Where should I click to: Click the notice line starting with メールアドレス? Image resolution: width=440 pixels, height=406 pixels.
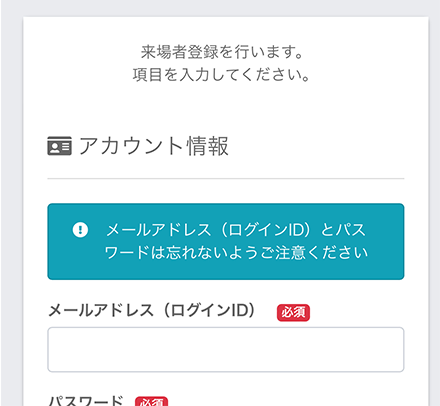click(236, 230)
